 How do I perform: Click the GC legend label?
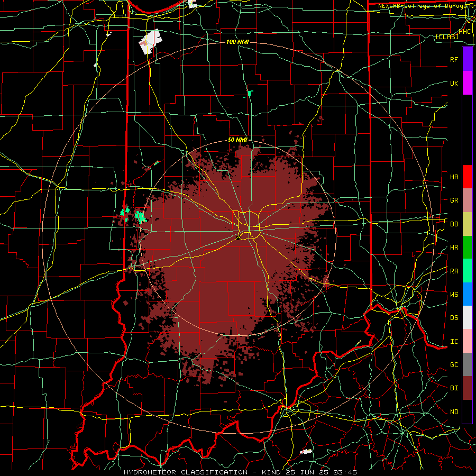[x=454, y=364]
